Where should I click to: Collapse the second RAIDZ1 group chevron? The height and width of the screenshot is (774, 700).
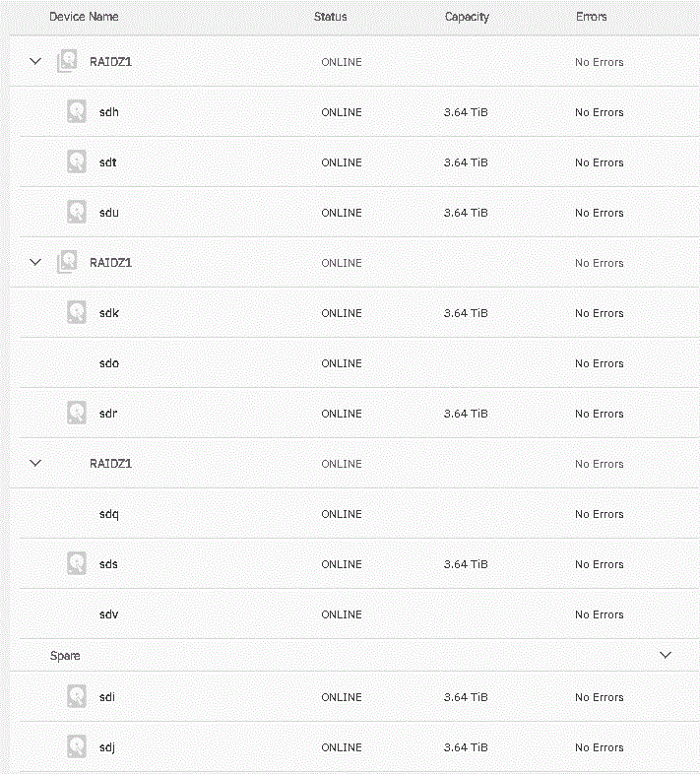[35, 262]
